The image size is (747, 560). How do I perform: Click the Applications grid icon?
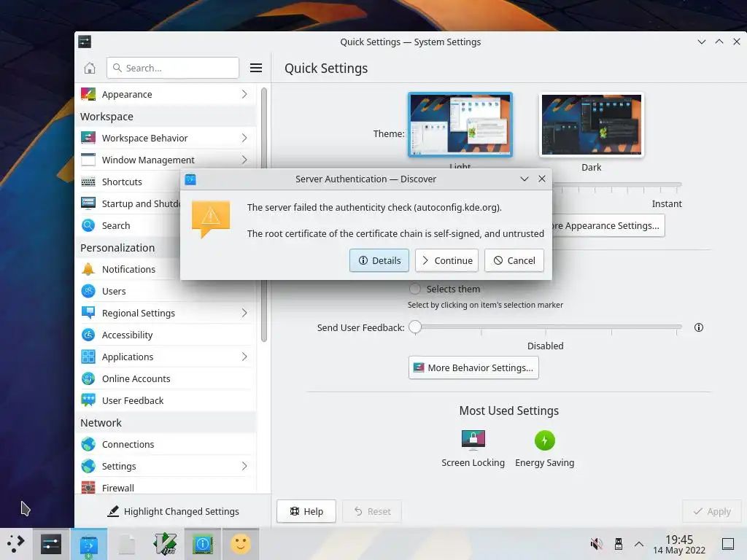pos(88,357)
